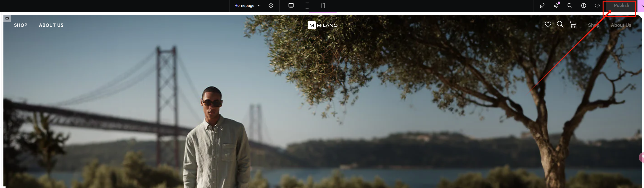Image resolution: width=644 pixels, height=188 pixels.
Task: Open the editor search magnifier in top bar
Action: pyautogui.click(x=570, y=6)
